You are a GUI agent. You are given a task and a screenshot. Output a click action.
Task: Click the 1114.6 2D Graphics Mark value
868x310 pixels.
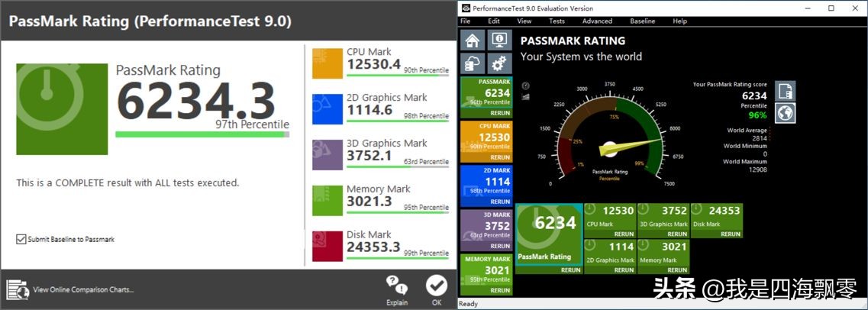click(x=369, y=110)
